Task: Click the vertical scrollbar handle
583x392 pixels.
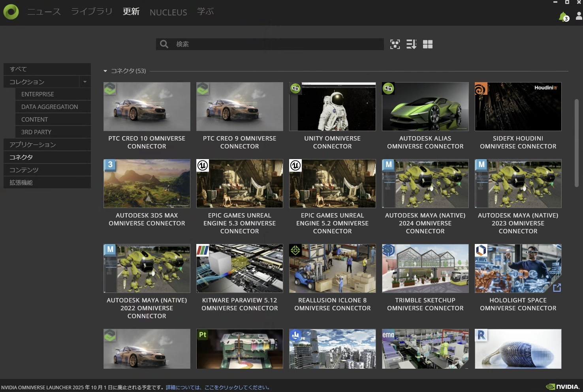Action: click(576, 142)
